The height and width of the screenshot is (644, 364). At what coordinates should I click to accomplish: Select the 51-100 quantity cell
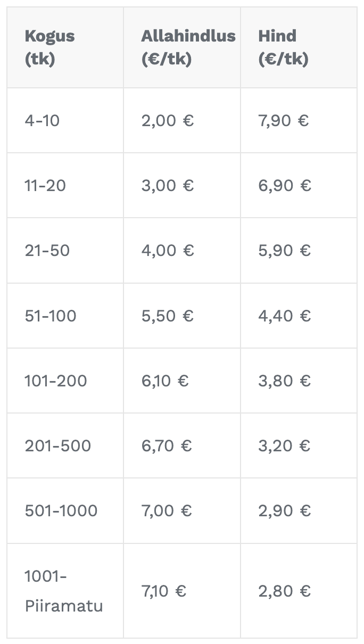[x=51, y=316]
